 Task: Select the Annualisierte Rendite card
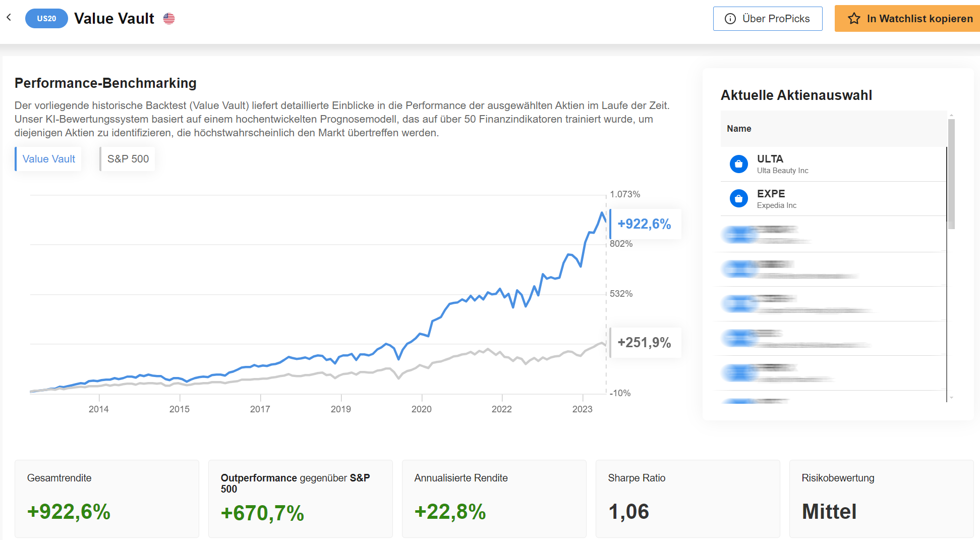(494, 499)
